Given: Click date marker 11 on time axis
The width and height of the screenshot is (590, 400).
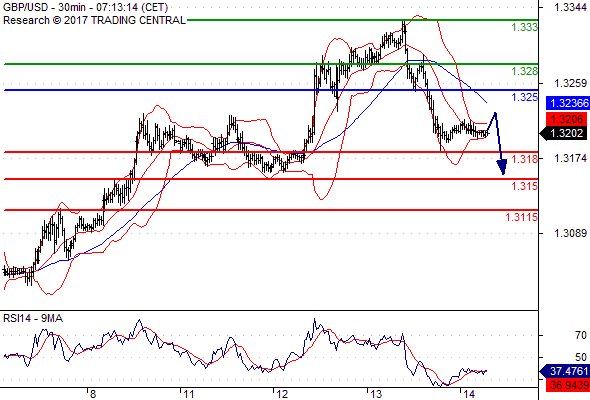Looking at the screenshot, I should pos(189,394).
